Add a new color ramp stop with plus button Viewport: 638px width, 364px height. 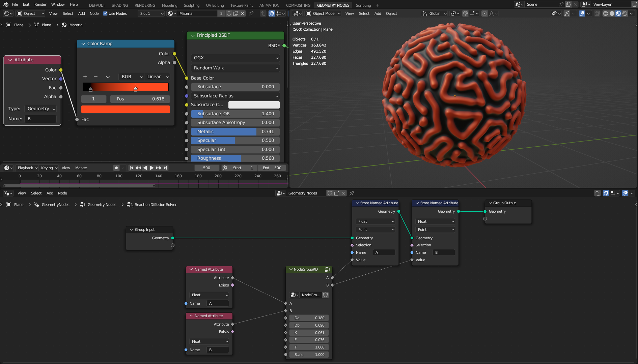coord(85,77)
